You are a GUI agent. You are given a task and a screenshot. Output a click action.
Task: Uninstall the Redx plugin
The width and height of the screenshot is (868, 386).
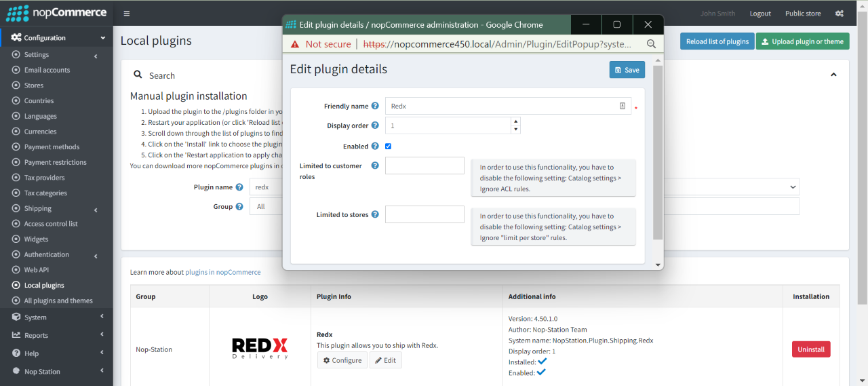coord(811,349)
